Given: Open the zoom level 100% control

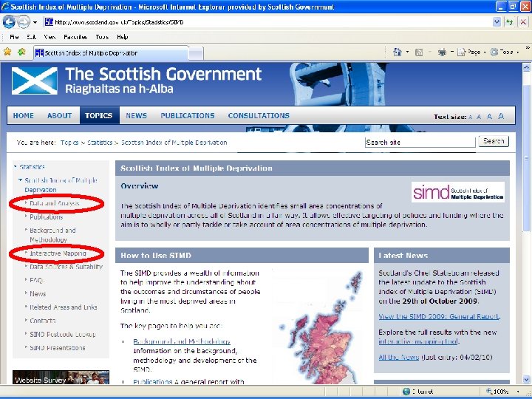Looking at the screenshot, I should click(x=503, y=392).
